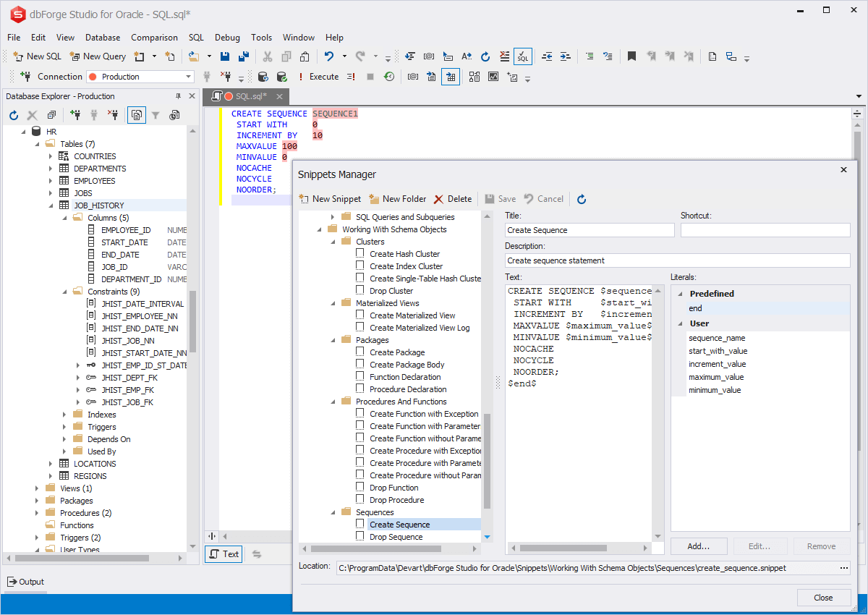Screen dimensions: 868x615
Task: Expand the Indexes folder
Action: point(64,415)
